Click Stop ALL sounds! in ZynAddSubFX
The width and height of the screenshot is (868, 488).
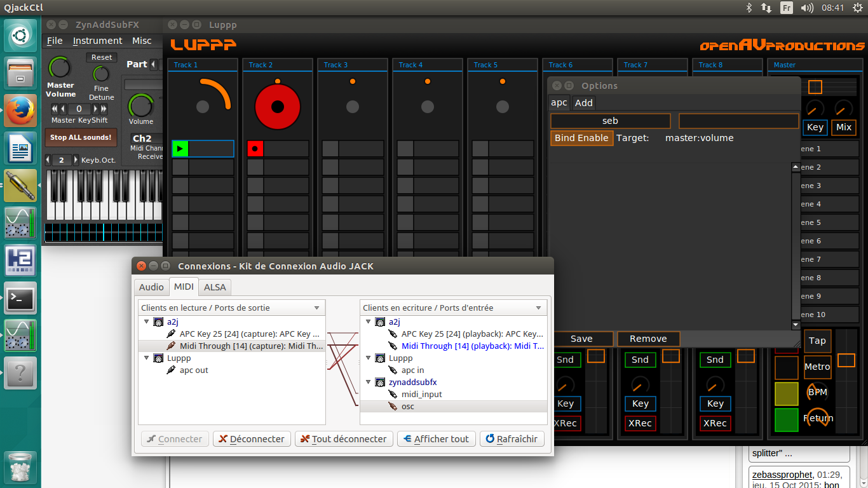pos(81,137)
